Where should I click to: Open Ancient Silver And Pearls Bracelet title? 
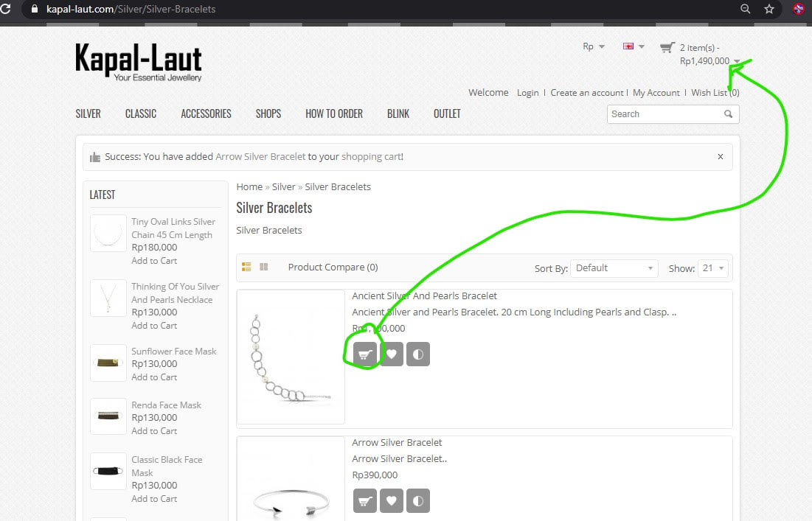pos(424,296)
